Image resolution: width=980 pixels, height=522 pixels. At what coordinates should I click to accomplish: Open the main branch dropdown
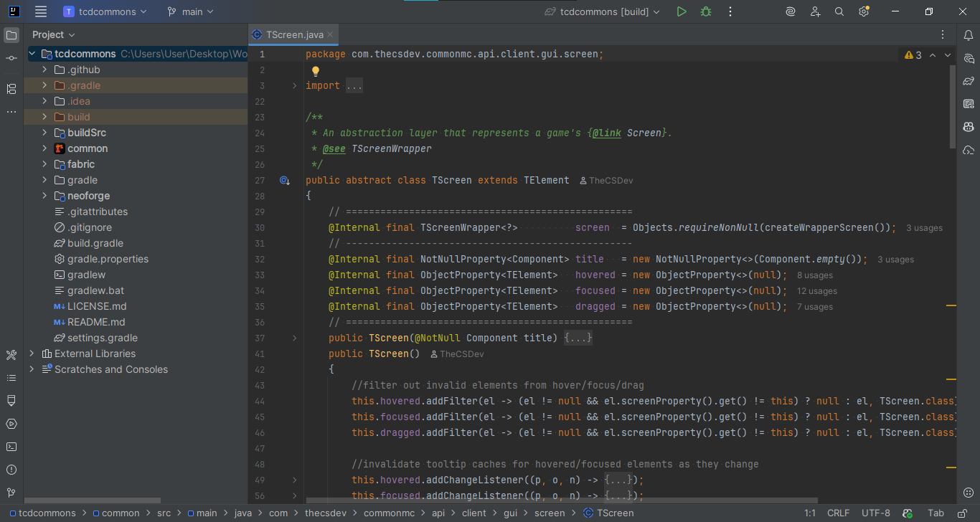(189, 11)
